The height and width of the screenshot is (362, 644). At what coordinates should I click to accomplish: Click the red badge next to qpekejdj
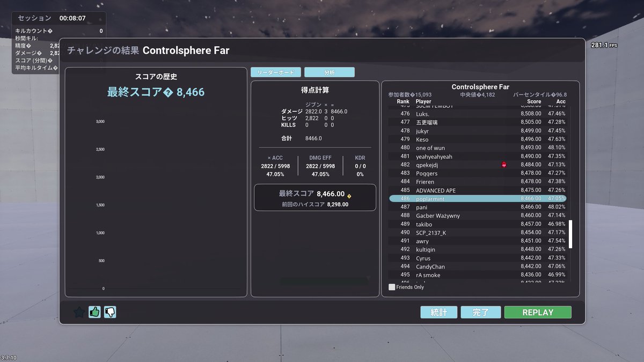point(504,165)
